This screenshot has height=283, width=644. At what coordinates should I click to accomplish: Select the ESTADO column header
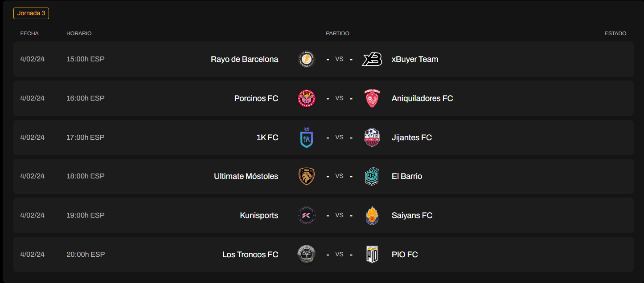pyautogui.click(x=615, y=33)
